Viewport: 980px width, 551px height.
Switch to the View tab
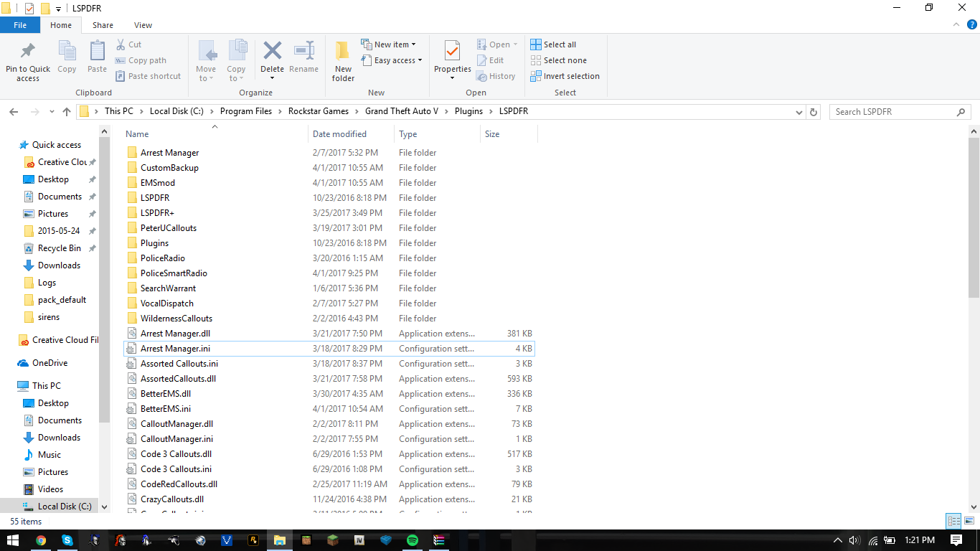pyautogui.click(x=143, y=25)
